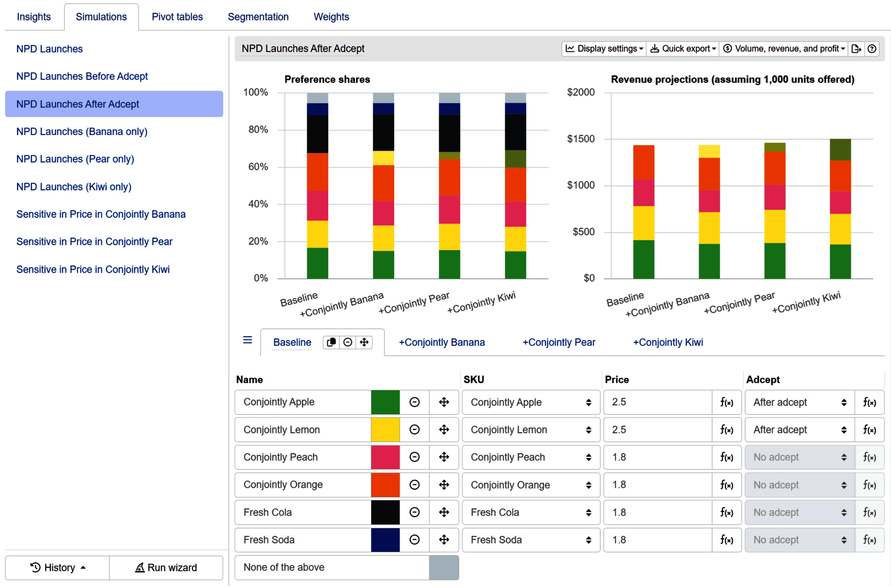The height and width of the screenshot is (588, 891).
Task: Open the scenarios list hamburger icon
Action: pyautogui.click(x=247, y=340)
